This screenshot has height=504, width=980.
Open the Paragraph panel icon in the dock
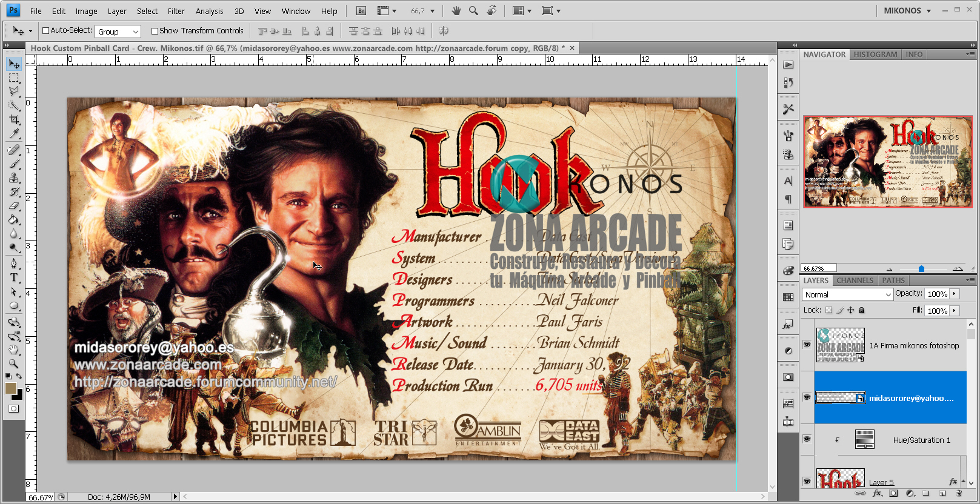[788, 199]
